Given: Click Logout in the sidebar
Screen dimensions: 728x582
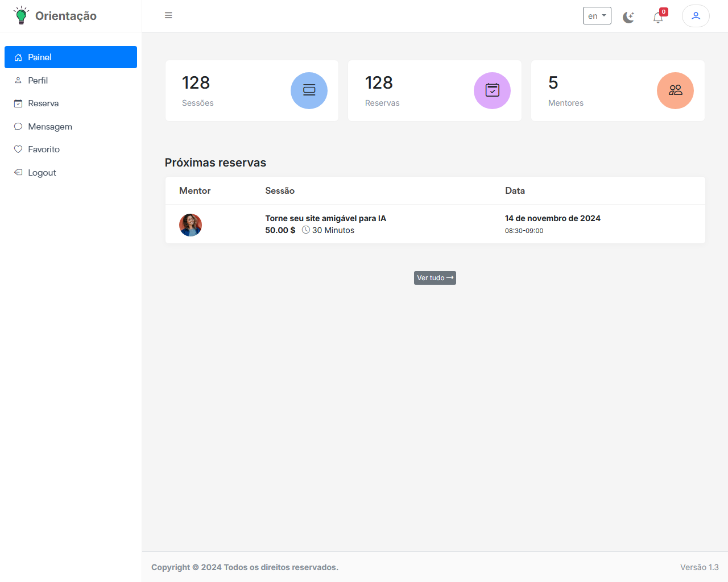Looking at the screenshot, I should (42, 173).
